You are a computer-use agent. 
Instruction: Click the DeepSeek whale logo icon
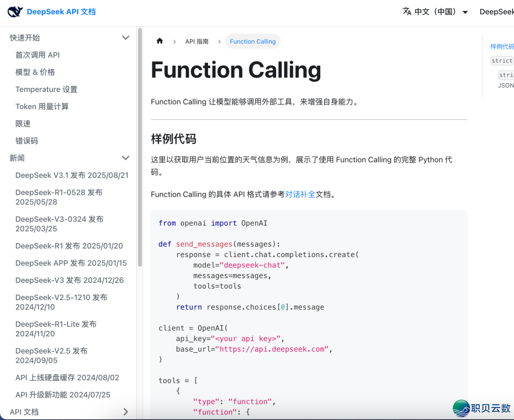15,12
